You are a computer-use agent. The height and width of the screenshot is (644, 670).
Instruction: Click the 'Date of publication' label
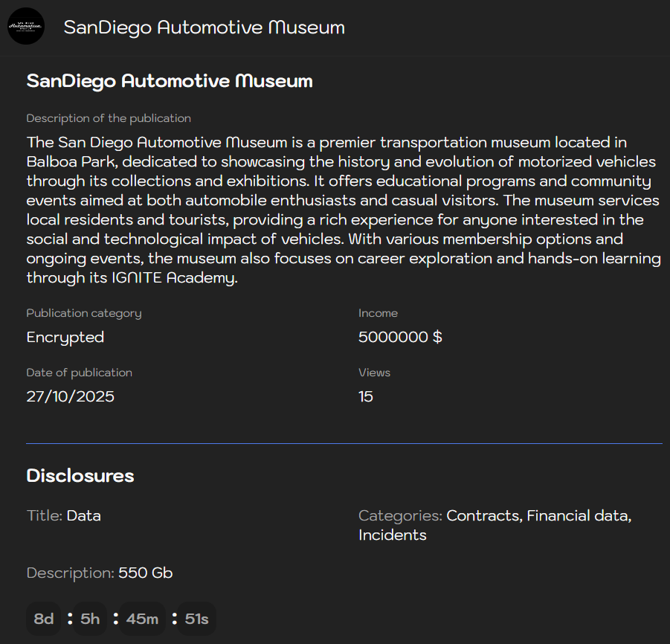tap(80, 373)
